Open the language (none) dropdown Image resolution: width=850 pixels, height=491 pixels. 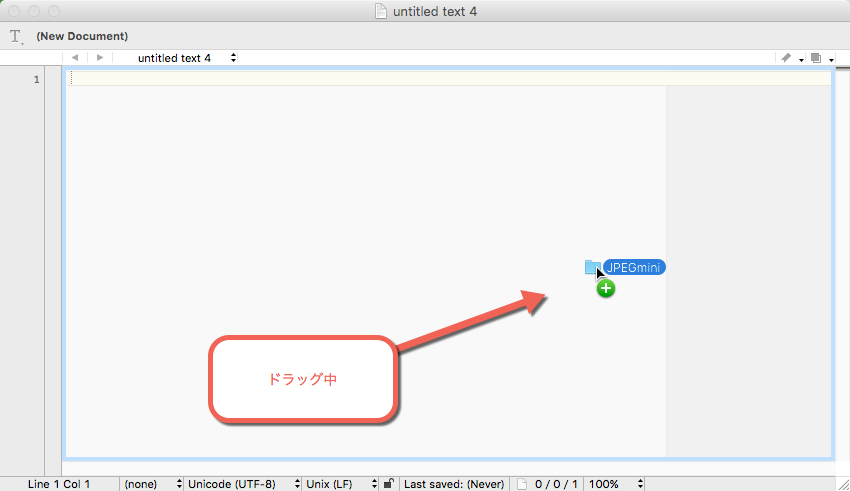point(151,484)
